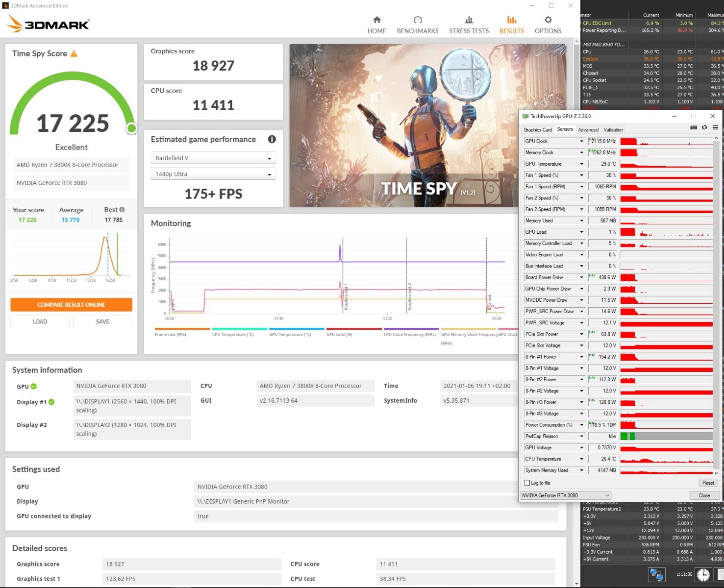This screenshot has height=588, width=724.
Task: Click the stress tests bar icon
Action: pos(469,20)
